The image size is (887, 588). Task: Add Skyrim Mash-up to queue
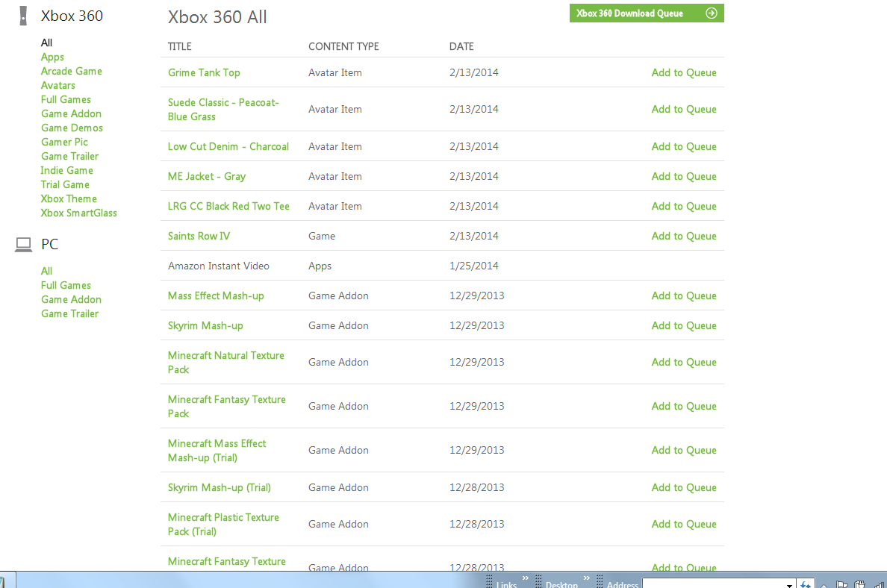[x=684, y=326]
